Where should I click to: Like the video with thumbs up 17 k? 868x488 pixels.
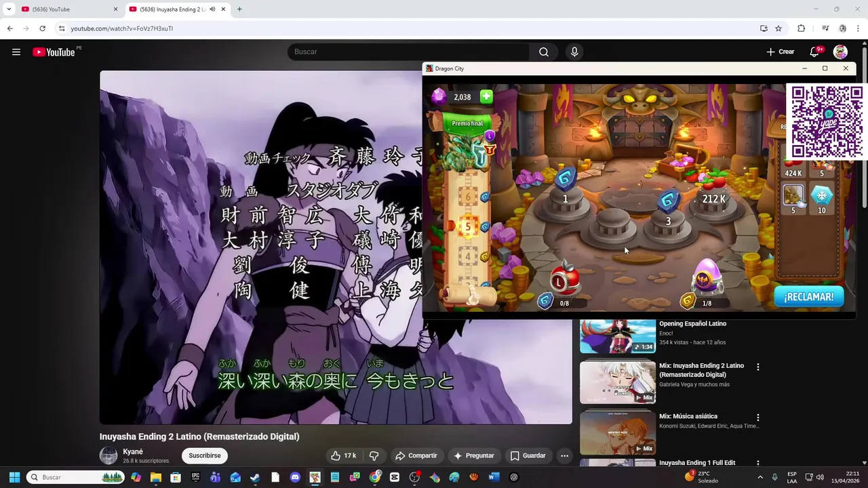[344, 455]
